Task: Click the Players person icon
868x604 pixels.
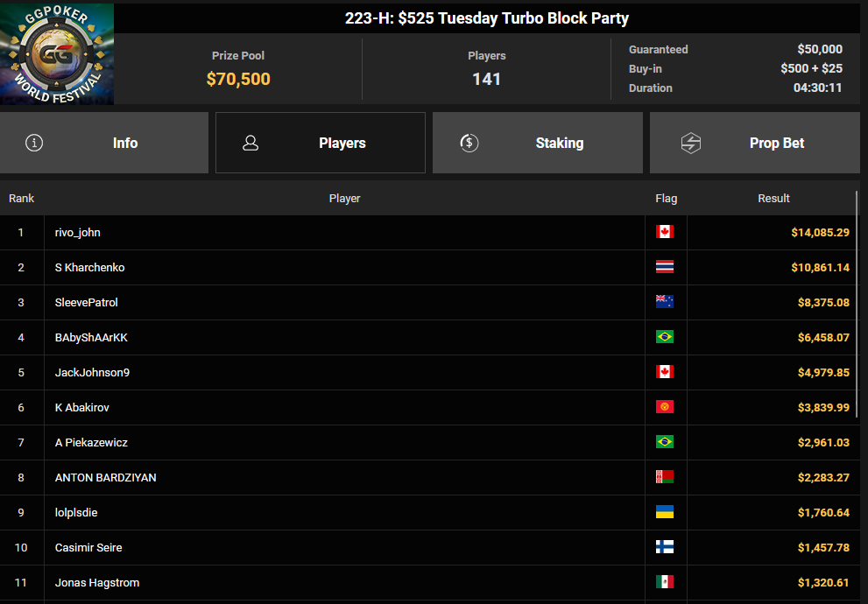Action: [251, 143]
